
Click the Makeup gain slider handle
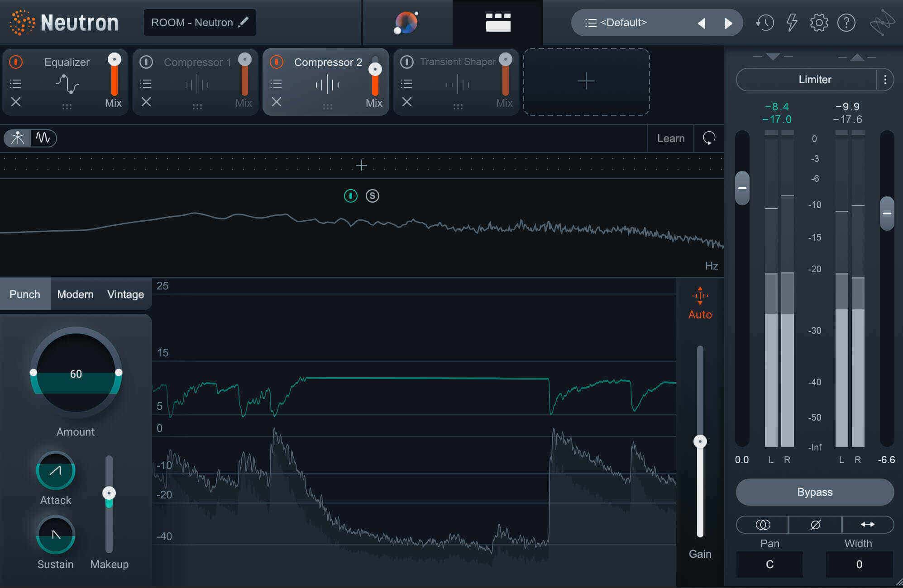click(109, 493)
